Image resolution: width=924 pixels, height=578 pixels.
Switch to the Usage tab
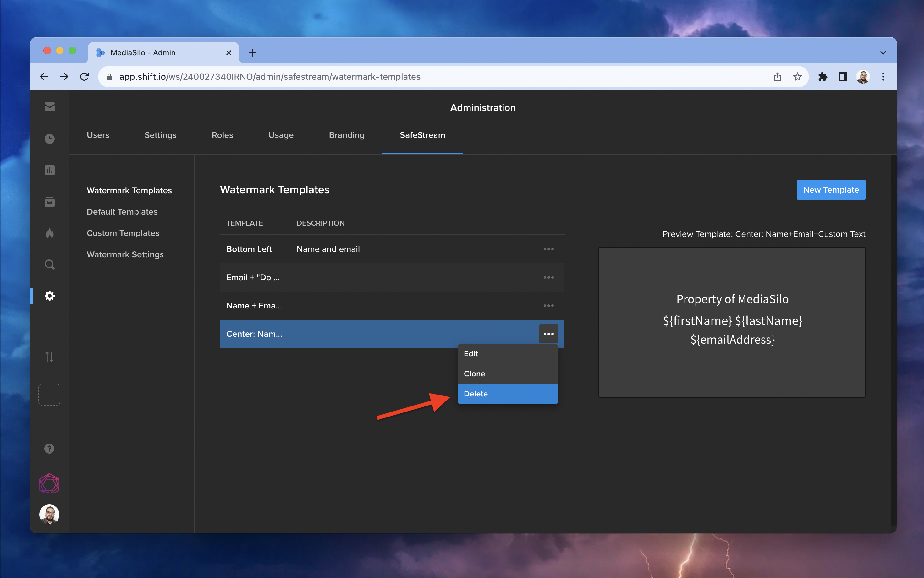[x=281, y=135]
